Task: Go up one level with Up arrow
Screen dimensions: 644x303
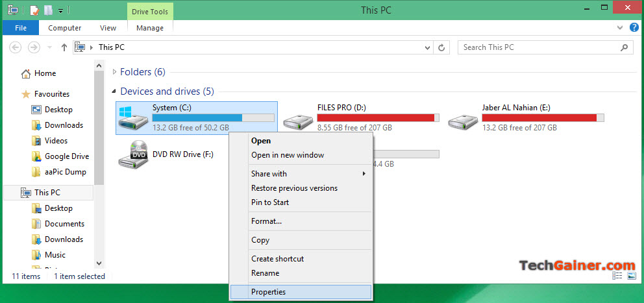Action: pyautogui.click(x=64, y=47)
